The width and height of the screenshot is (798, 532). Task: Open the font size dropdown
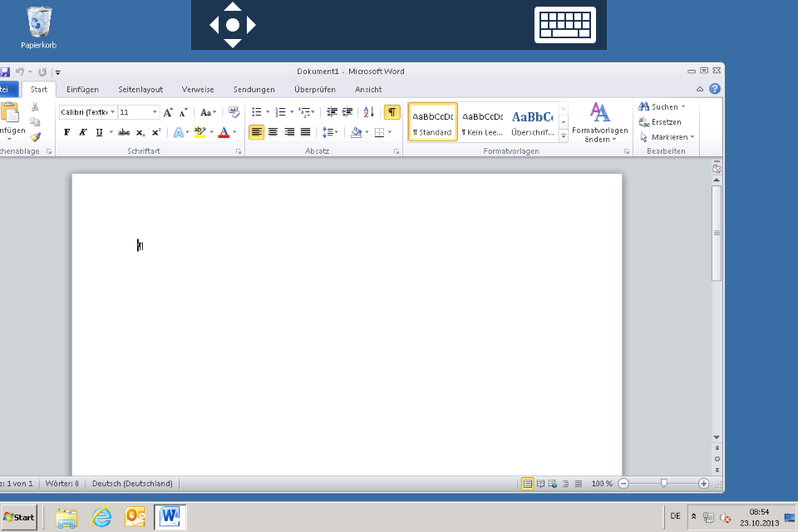coord(155,112)
